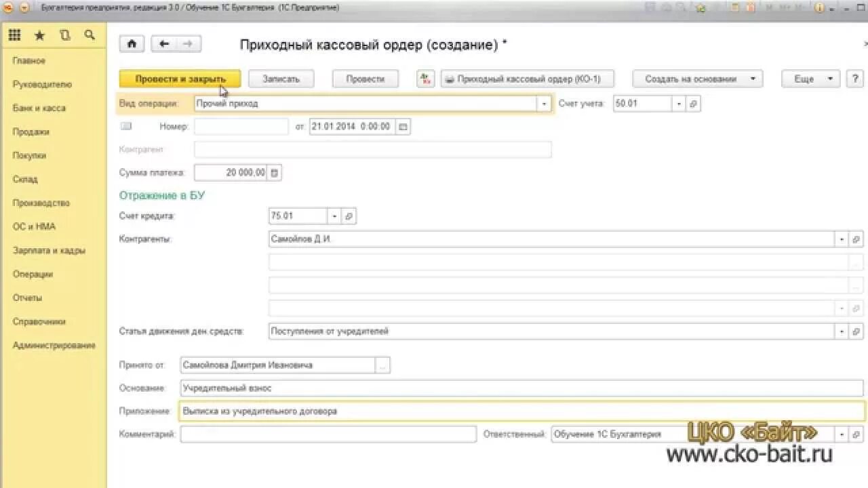The width and height of the screenshot is (868, 488).
Task: Click the Номер input field
Action: [241, 127]
